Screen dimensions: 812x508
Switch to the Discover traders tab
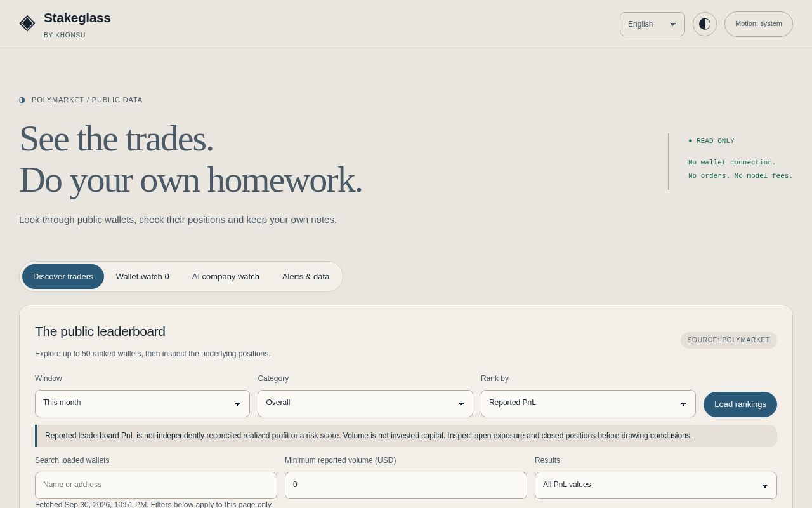point(63,277)
